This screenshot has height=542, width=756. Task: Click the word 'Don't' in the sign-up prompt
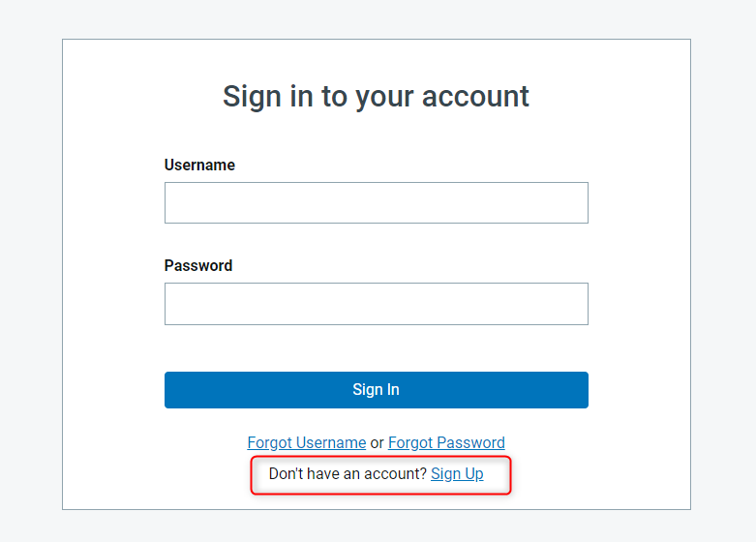coord(286,474)
